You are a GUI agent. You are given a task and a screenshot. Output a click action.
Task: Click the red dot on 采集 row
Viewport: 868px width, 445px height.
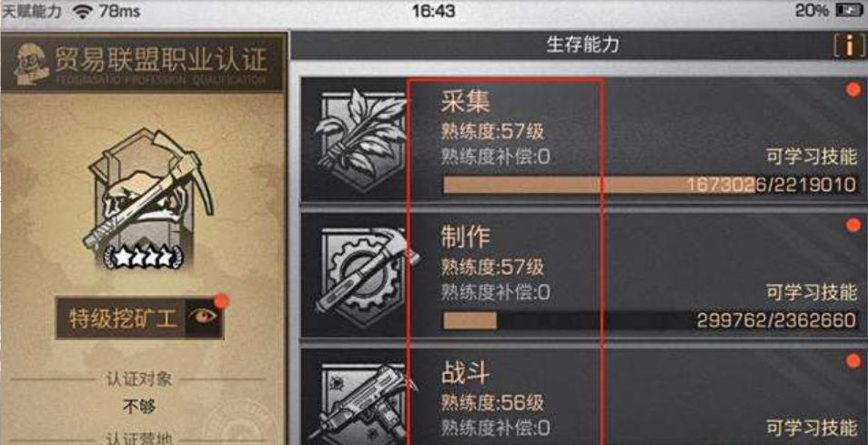(853, 90)
